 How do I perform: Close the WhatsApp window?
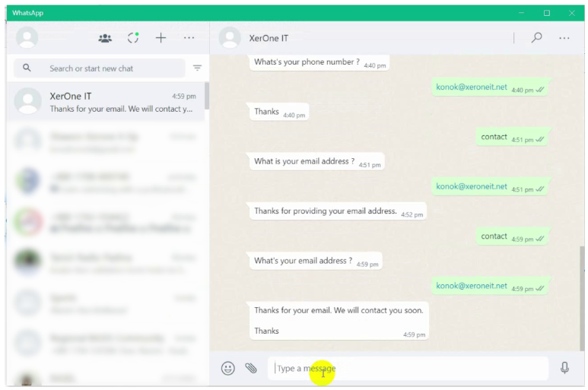572,13
